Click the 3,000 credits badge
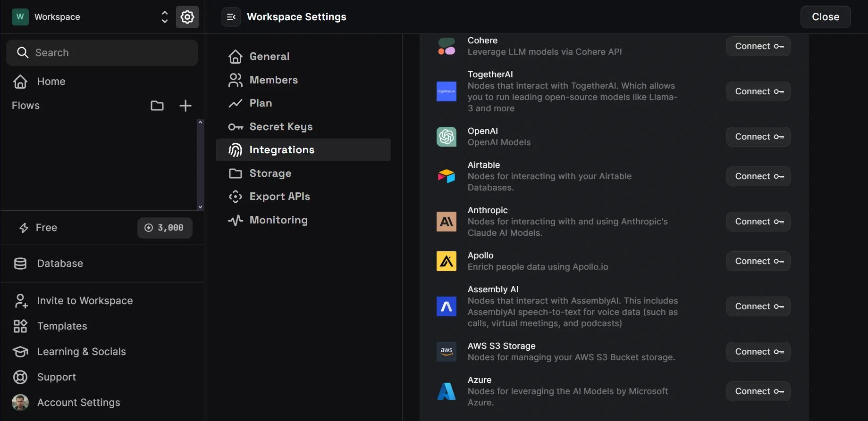 tap(165, 228)
